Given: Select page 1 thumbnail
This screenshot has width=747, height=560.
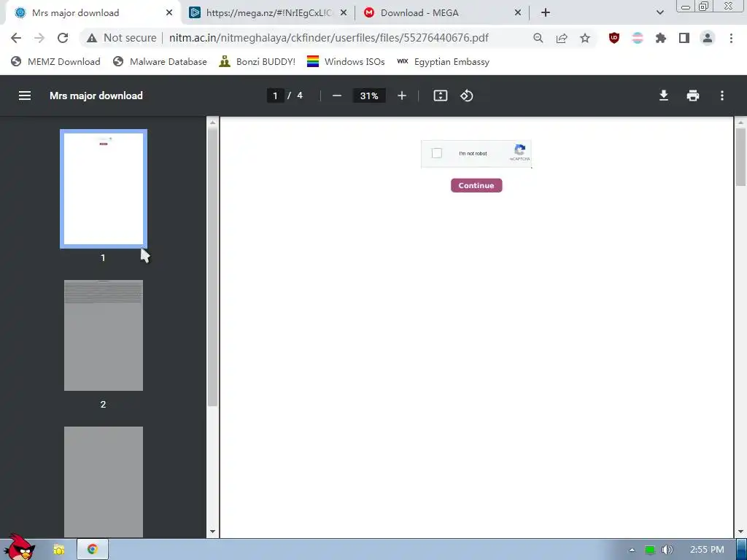Looking at the screenshot, I should pyautogui.click(x=104, y=189).
